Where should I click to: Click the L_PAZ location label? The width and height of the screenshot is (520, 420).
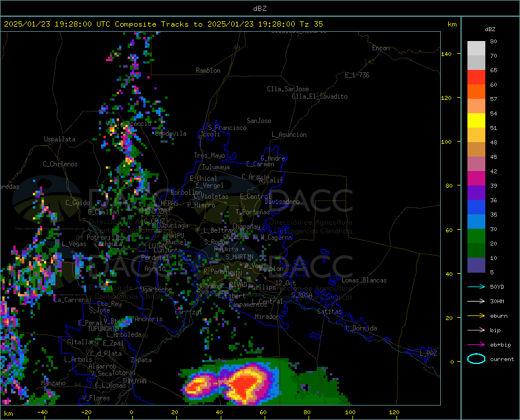click(428, 354)
